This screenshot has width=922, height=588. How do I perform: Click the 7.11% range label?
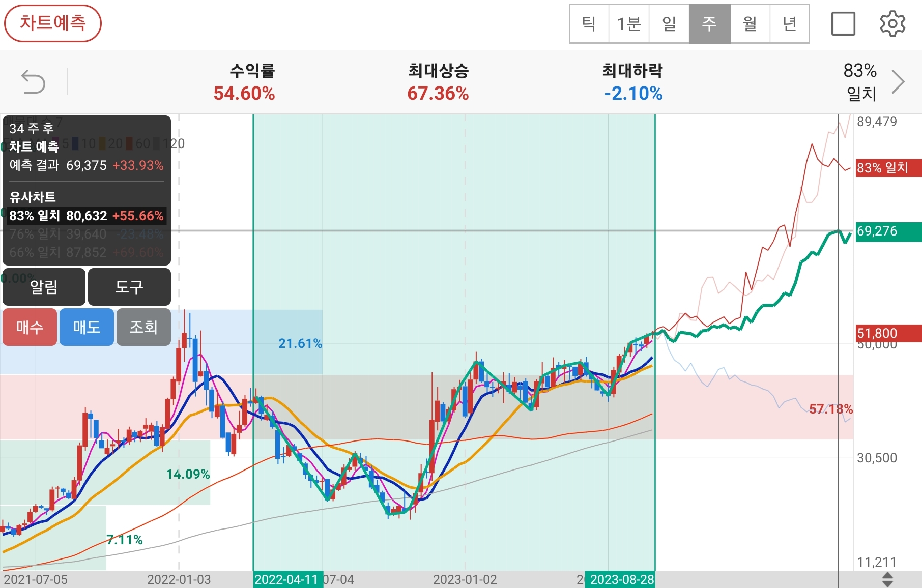pyautogui.click(x=125, y=540)
